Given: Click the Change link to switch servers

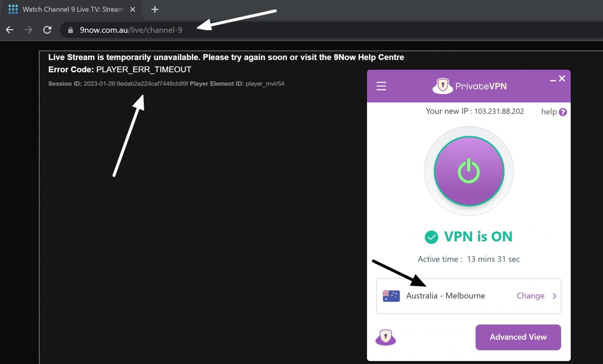Looking at the screenshot, I should pyautogui.click(x=530, y=296).
